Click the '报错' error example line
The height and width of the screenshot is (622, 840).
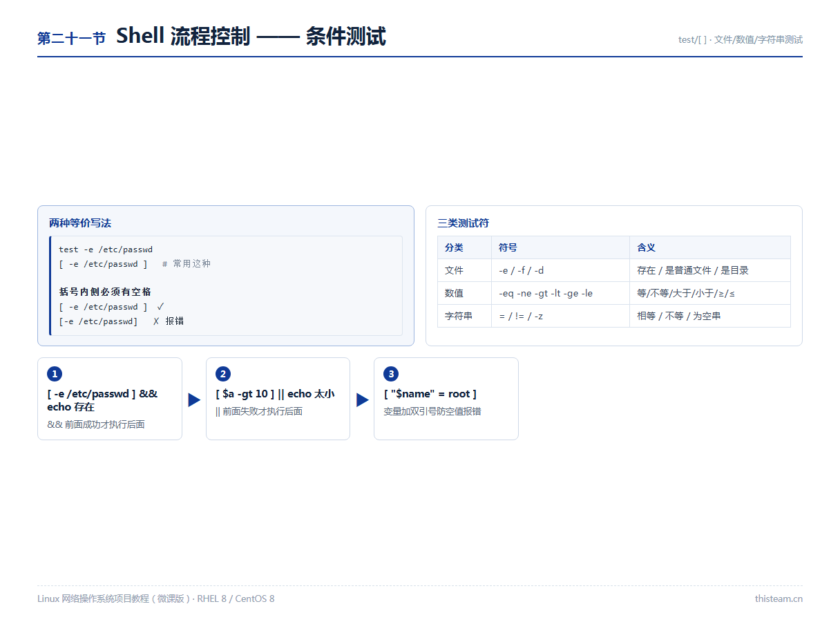pos(121,321)
